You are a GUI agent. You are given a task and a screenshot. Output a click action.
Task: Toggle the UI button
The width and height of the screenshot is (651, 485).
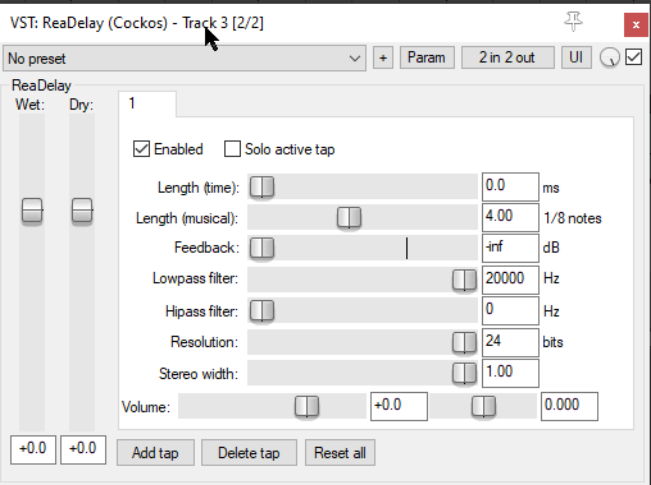coord(576,57)
